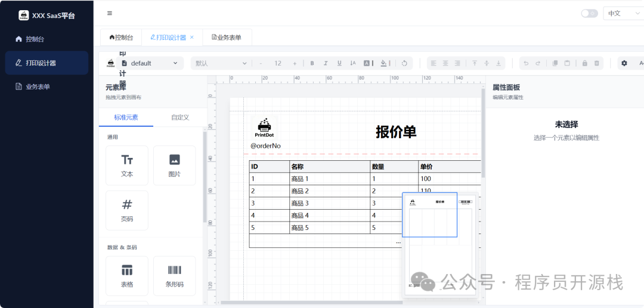Click the XXX SaaS平台 logo
This screenshot has width=644, height=308.
pyautogui.click(x=47, y=15)
